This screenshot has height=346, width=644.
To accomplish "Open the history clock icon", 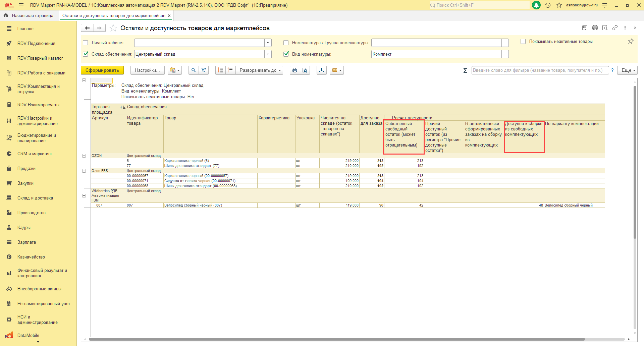I will pos(548,5).
